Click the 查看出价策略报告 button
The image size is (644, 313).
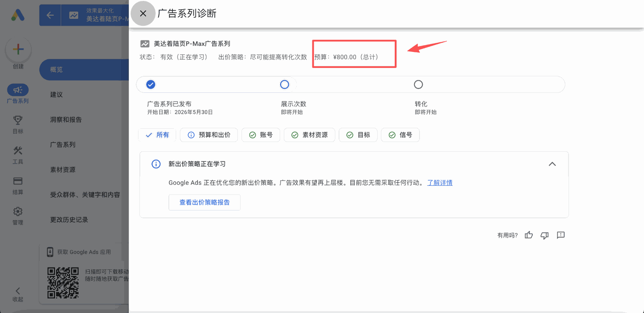pyautogui.click(x=204, y=202)
